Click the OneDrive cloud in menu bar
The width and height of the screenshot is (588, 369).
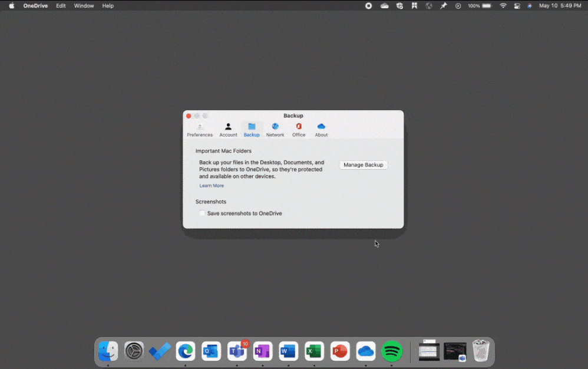pyautogui.click(x=385, y=6)
